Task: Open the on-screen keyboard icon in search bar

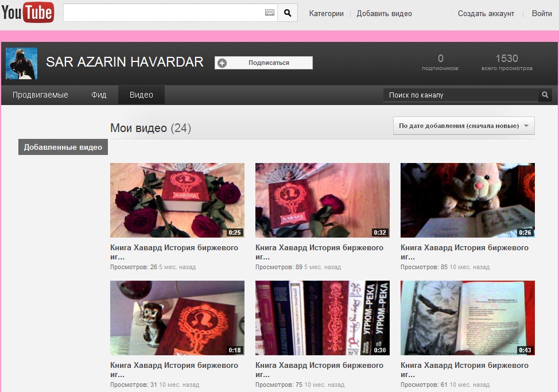Action: point(269,11)
